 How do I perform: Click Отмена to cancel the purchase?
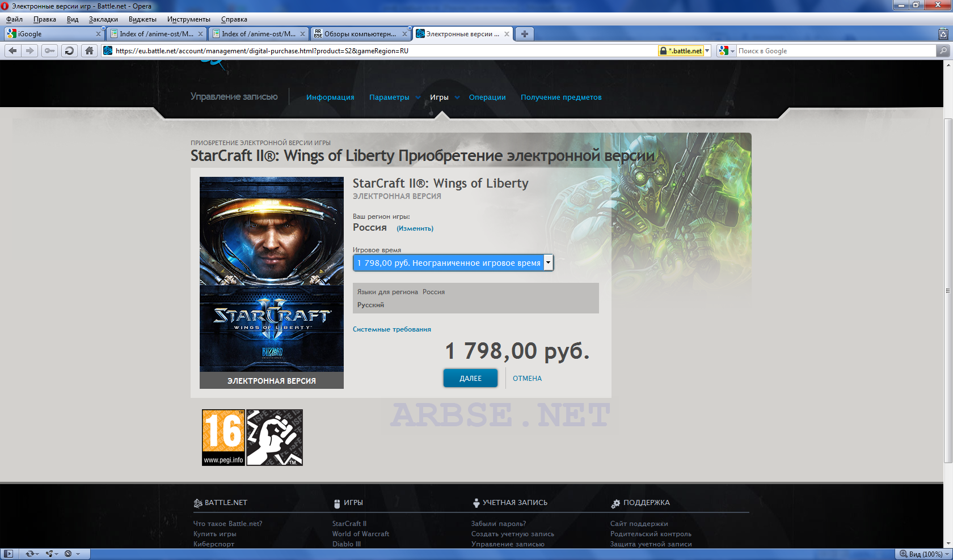pos(527,378)
